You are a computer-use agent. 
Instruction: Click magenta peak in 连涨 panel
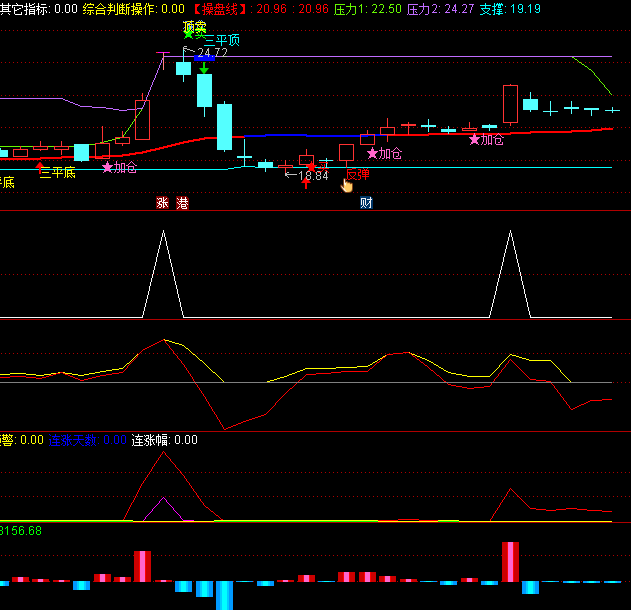[x=163, y=509]
